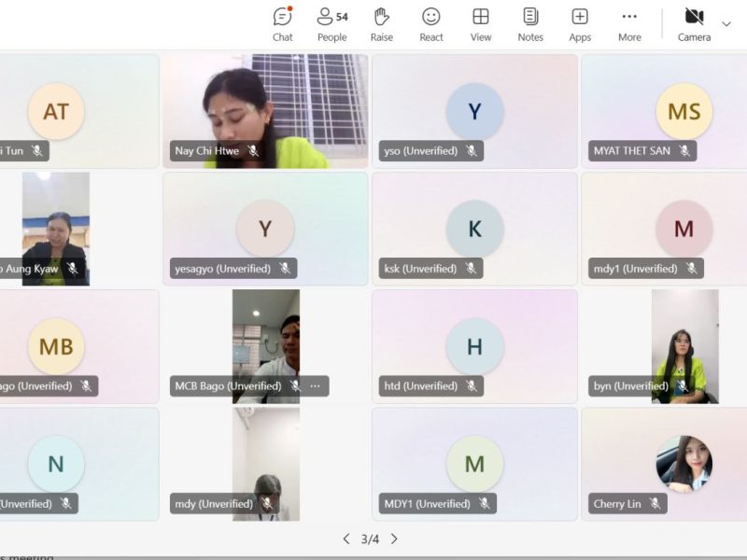Screen dimensions: 747x560
Task: Click muted mic icon on MYAT THET SAN
Action: (x=684, y=151)
